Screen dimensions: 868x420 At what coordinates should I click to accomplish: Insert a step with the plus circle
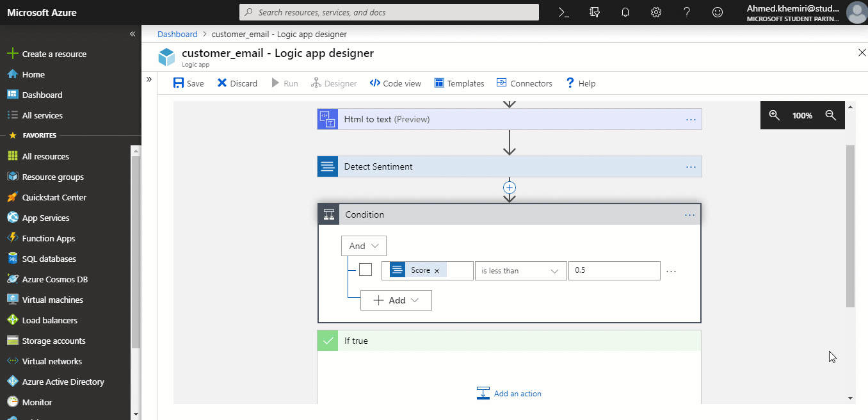(x=510, y=188)
